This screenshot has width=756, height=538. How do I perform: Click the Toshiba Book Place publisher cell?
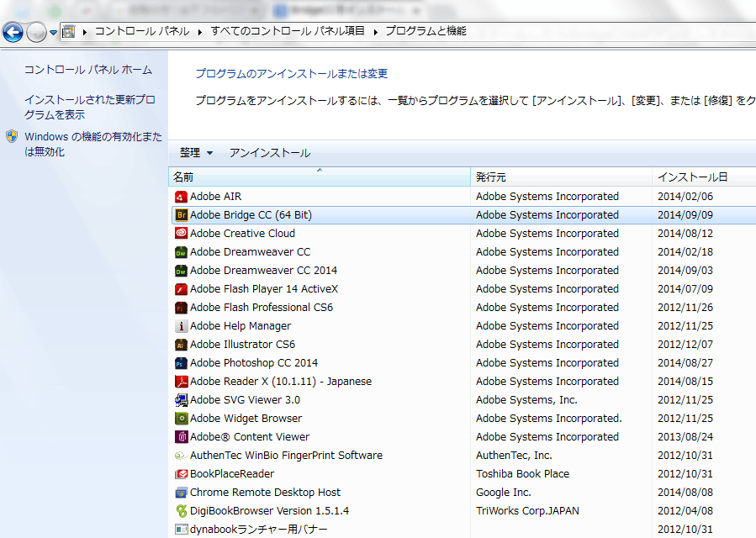[x=523, y=474]
